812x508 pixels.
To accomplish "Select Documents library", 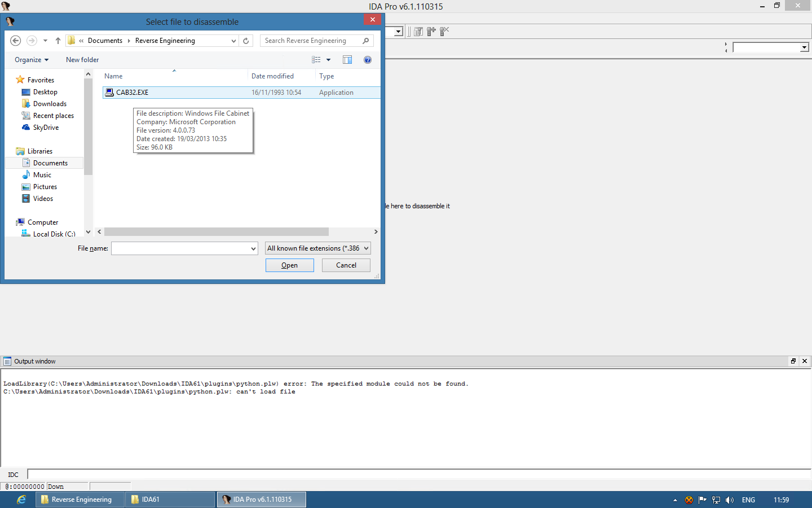I will click(50, 163).
